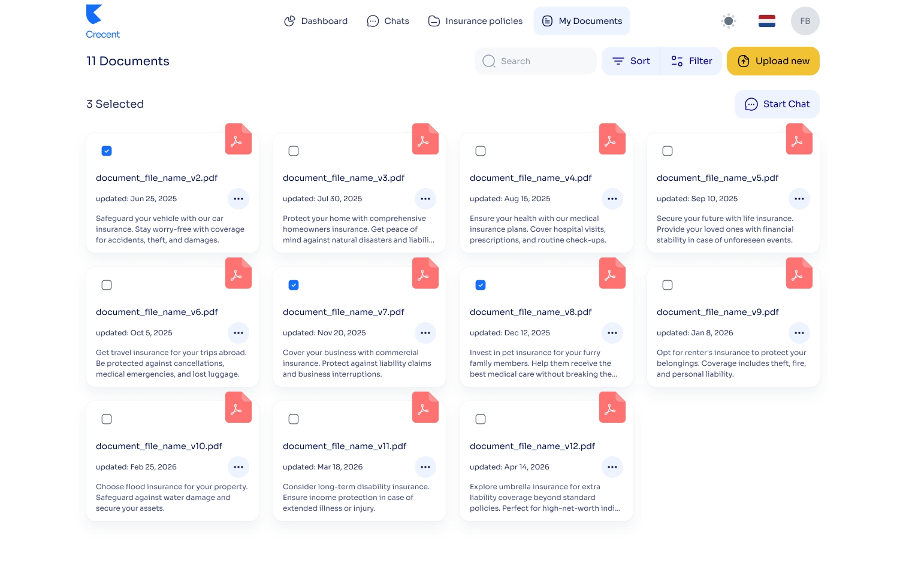Open more options for document_file_name_v12.pdf
The height and width of the screenshot is (588, 906).
point(612,467)
